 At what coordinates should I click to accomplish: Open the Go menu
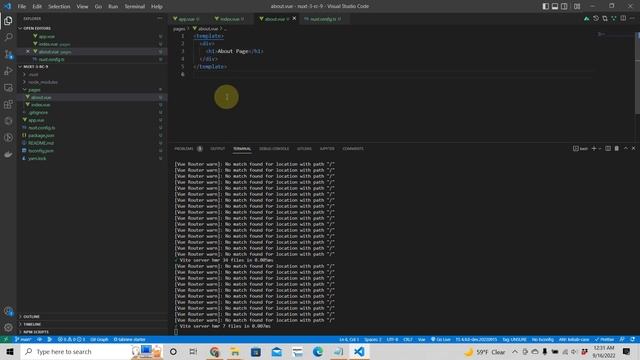coord(98,7)
